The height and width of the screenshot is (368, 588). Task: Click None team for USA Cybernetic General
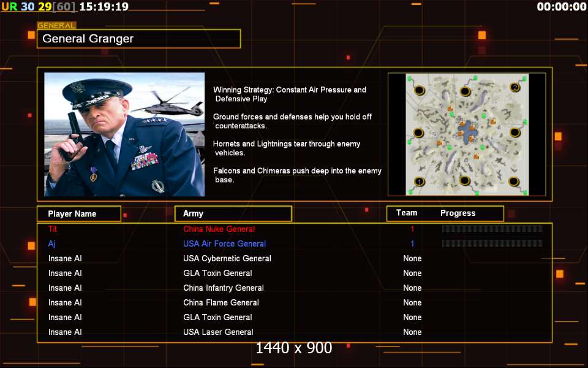tap(412, 258)
